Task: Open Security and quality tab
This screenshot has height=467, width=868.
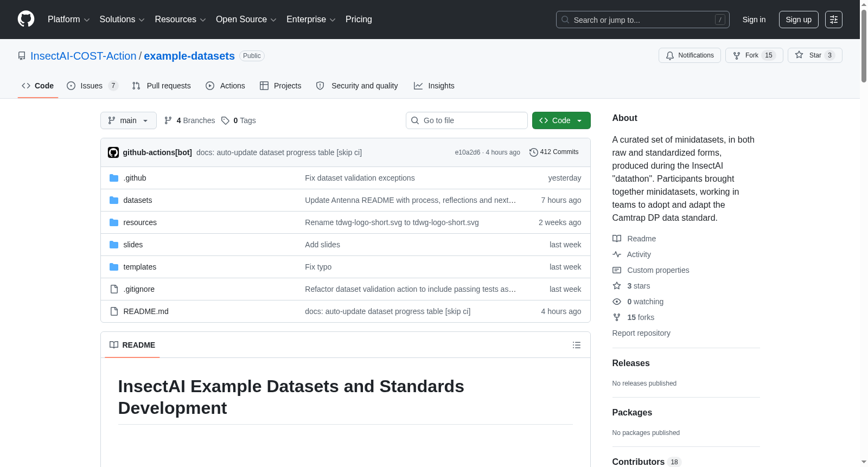Action: click(357, 86)
